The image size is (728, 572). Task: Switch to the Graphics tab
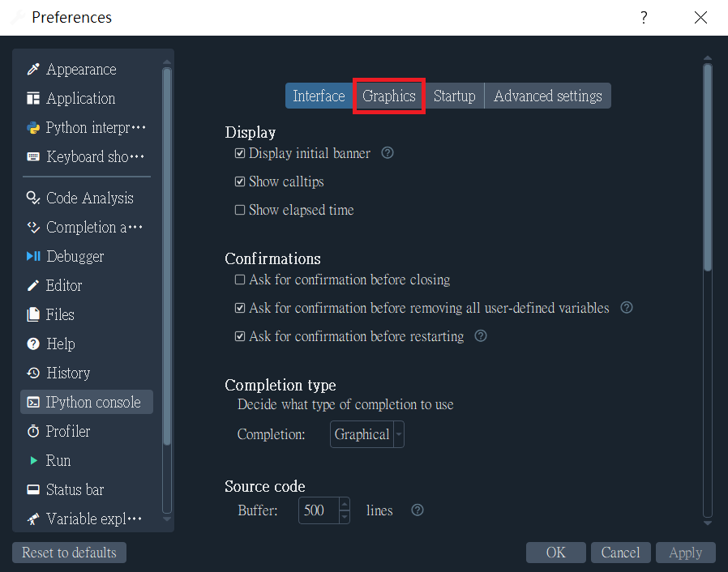388,96
